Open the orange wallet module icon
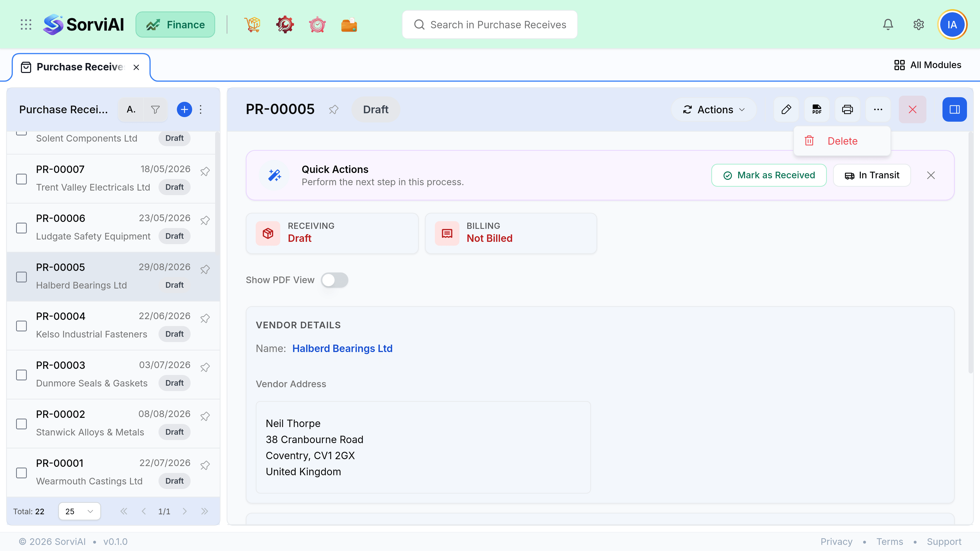 tap(349, 25)
